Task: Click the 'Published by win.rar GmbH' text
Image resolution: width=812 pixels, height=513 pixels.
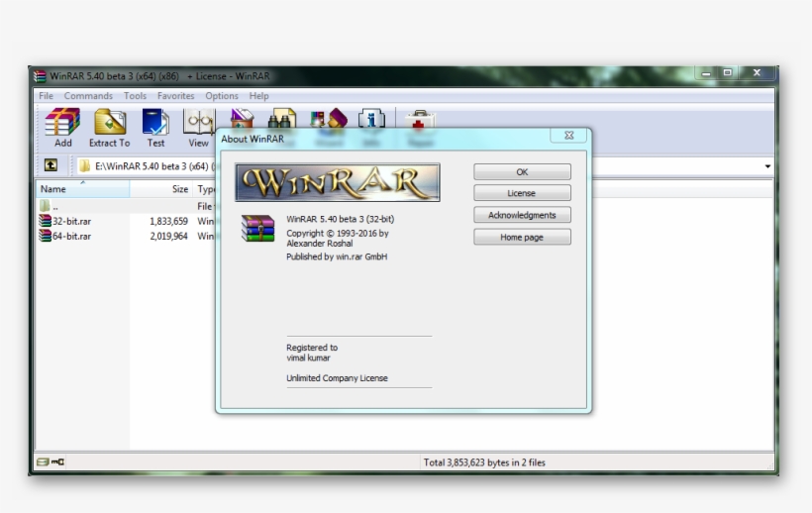Action: [x=337, y=256]
